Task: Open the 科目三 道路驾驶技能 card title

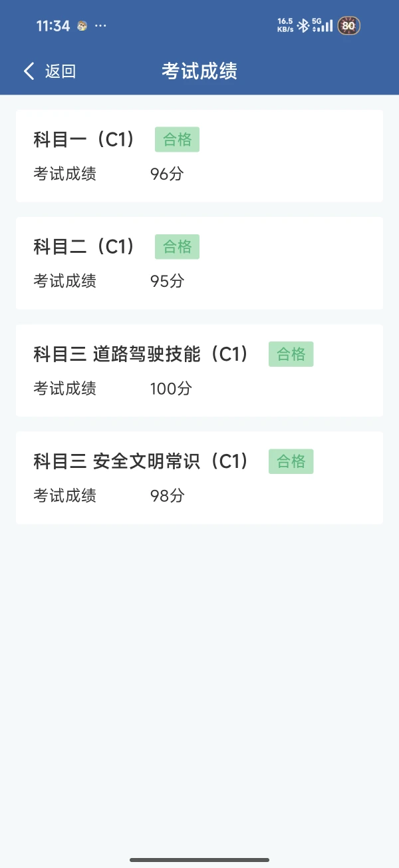Action: [141, 354]
